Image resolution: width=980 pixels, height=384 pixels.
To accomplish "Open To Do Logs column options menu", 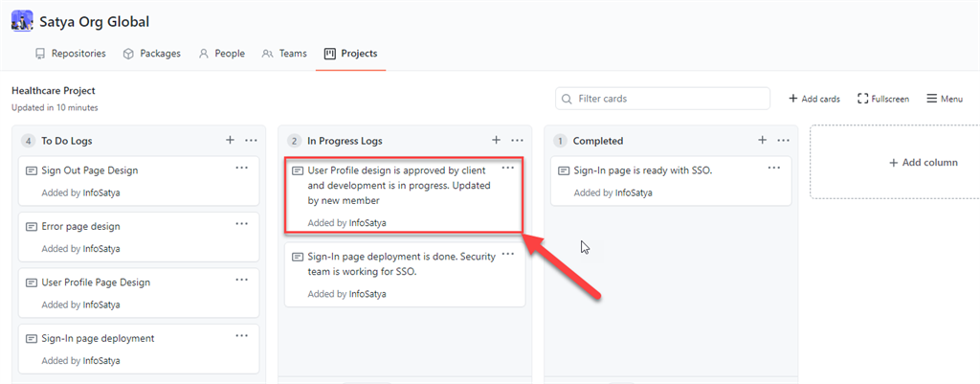I will (252, 141).
